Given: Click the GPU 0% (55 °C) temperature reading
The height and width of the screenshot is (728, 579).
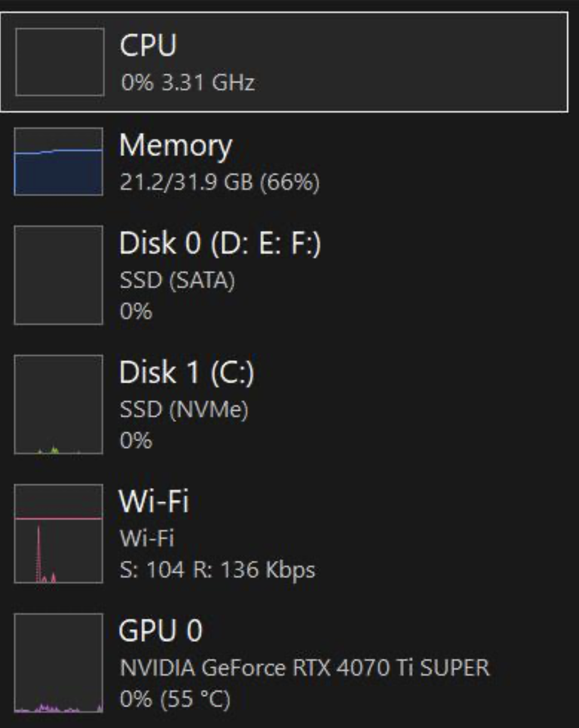Looking at the screenshot, I should point(175,699).
